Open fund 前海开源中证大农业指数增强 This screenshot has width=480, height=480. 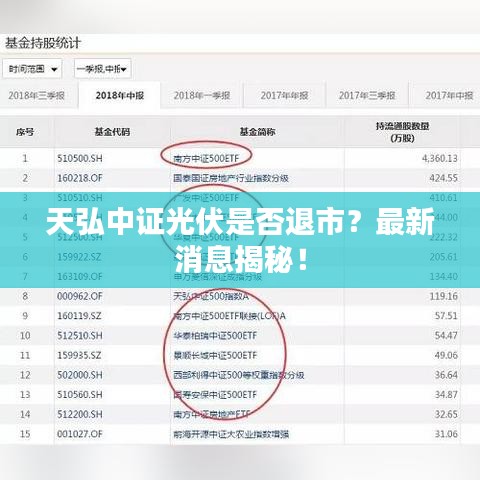pos(231,434)
